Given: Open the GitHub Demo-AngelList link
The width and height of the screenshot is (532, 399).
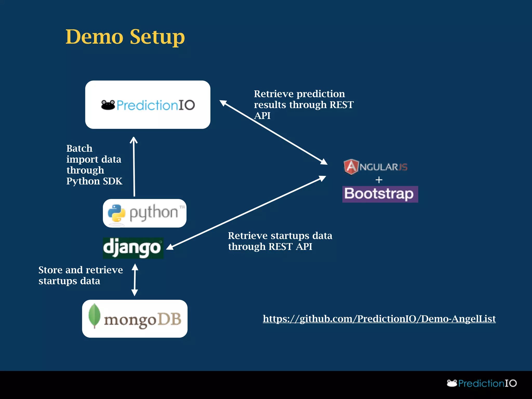Looking at the screenshot, I should pyautogui.click(x=379, y=319).
